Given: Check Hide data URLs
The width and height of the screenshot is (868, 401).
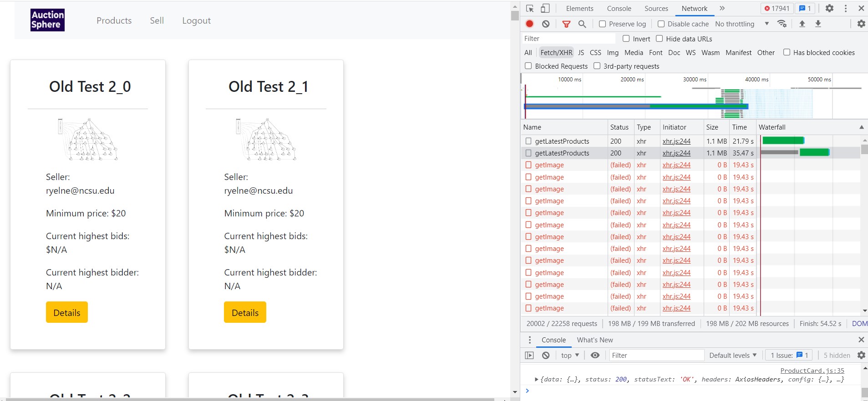Looking at the screenshot, I should pos(660,39).
